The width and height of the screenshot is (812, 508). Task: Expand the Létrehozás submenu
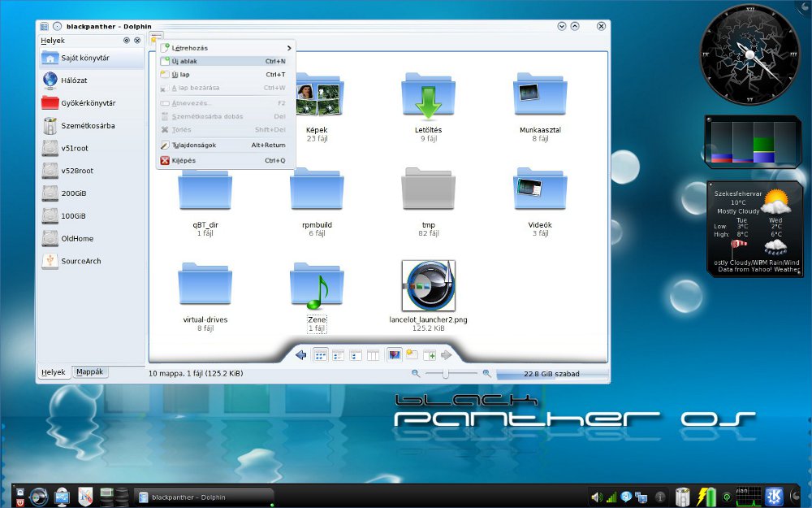[x=226, y=48]
